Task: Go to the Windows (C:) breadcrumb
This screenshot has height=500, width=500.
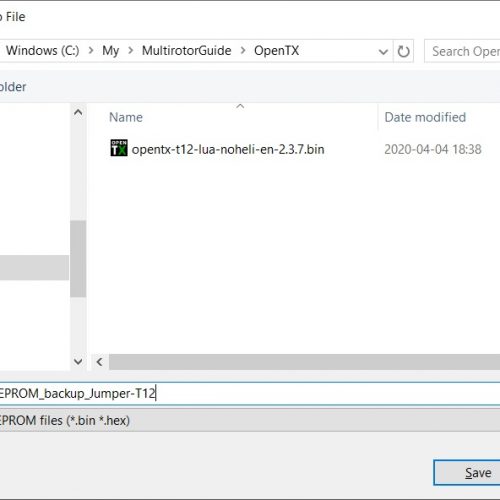Action: pos(42,51)
